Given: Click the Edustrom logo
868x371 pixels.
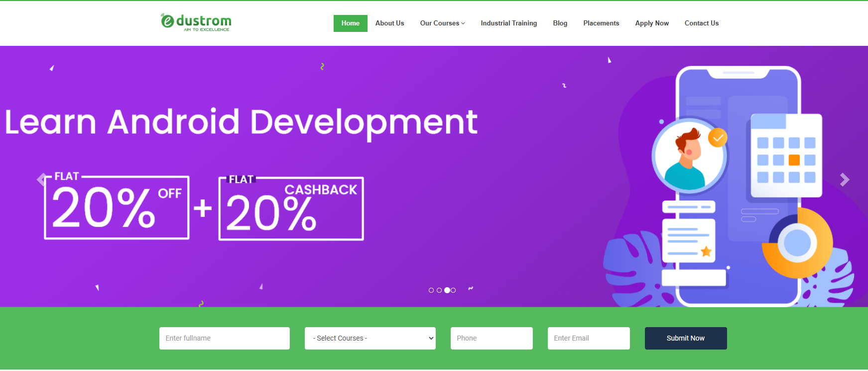Looking at the screenshot, I should pyautogui.click(x=196, y=22).
